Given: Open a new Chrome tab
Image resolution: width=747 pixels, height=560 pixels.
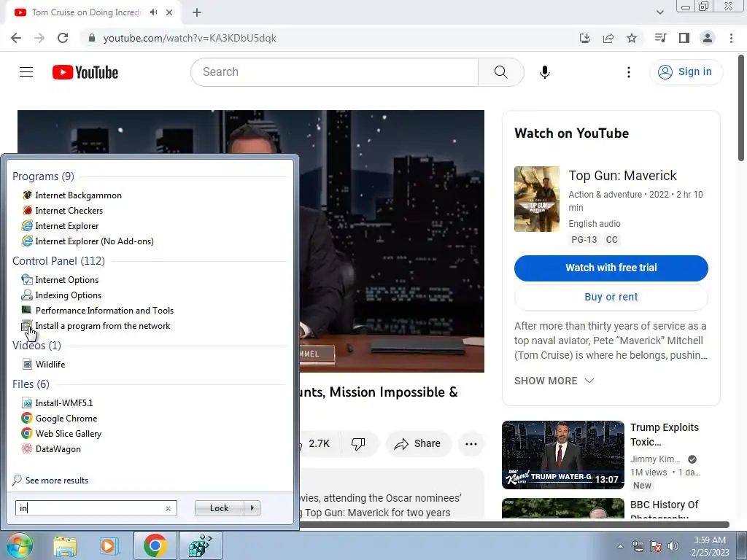Looking at the screenshot, I should coord(197,12).
